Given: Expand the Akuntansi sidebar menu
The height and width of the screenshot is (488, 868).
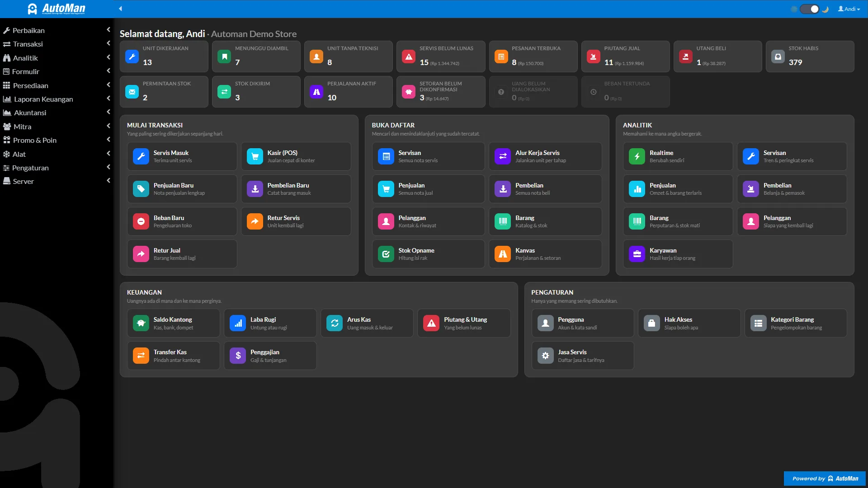Looking at the screenshot, I should click(x=57, y=113).
